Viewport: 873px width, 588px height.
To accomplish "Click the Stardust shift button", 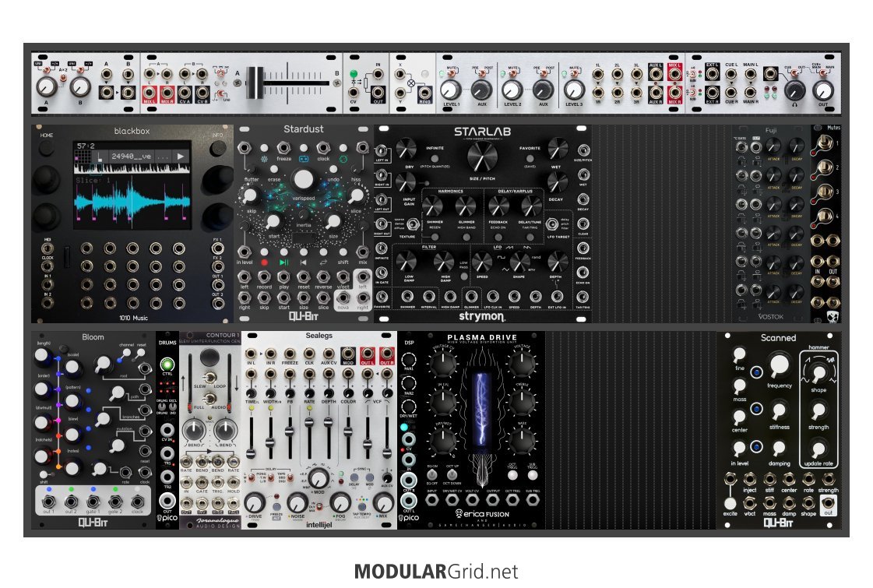I will (x=343, y=252).
